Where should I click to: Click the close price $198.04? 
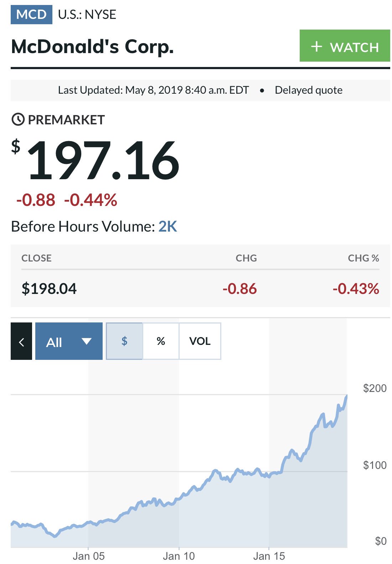49,289
